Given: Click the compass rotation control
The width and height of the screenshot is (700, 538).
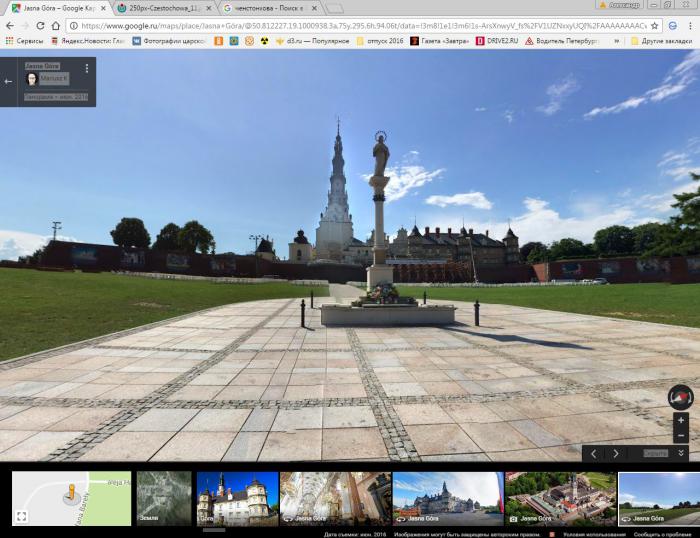Looking at the screenshot, I should click(680, 397).
